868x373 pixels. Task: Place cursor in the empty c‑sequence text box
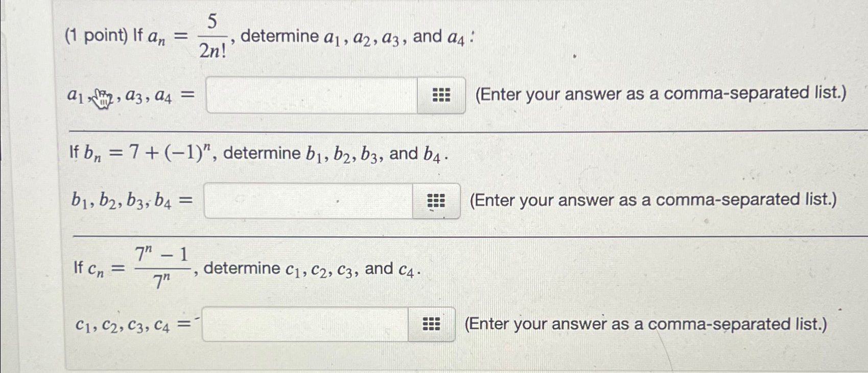304,324
